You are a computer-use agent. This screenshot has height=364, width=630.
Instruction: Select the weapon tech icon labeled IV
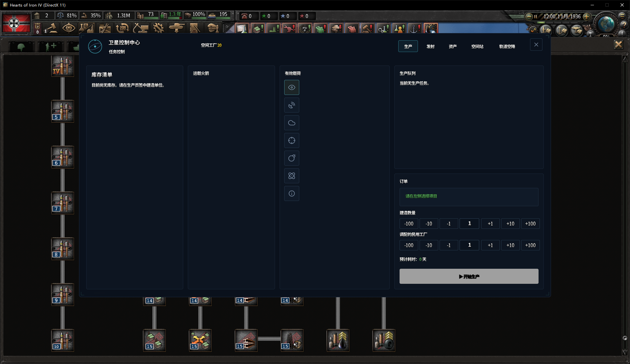click(x=63, y=66)
